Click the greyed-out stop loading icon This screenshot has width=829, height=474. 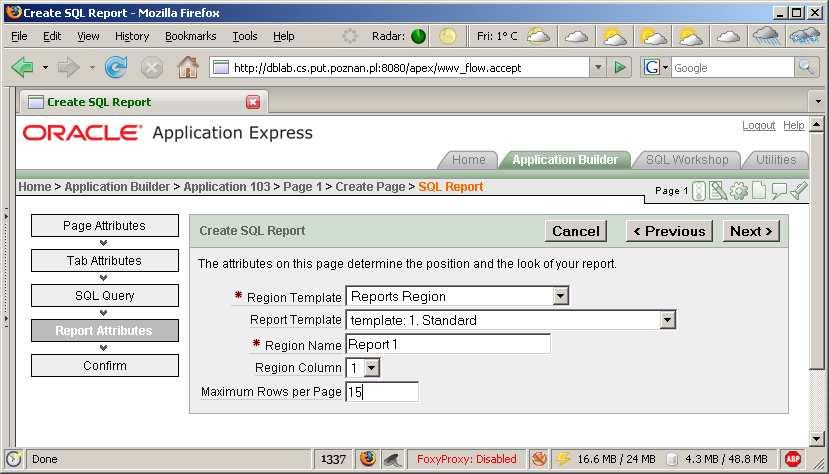coord(152,68)
